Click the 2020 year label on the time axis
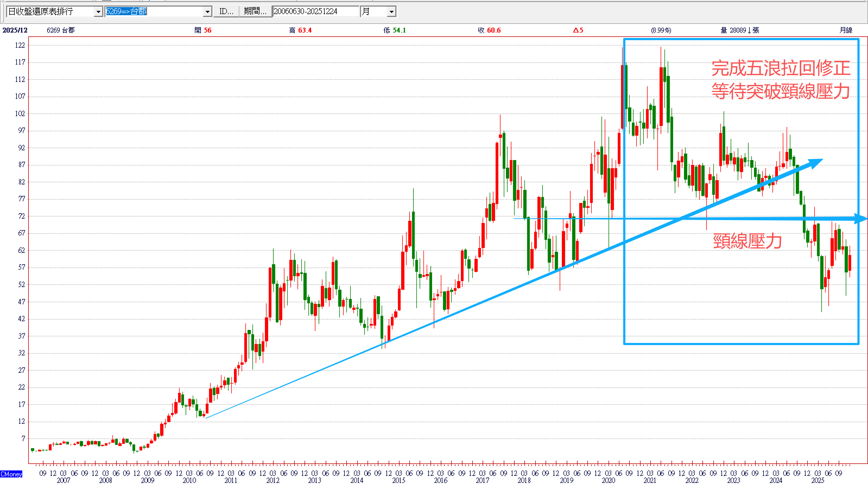868x484 pixels. [x=608, y=480]
